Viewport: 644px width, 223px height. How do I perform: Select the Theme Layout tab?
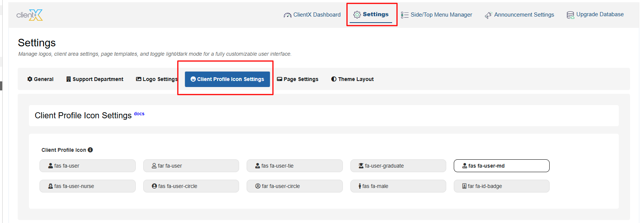(x=352, y=79)
